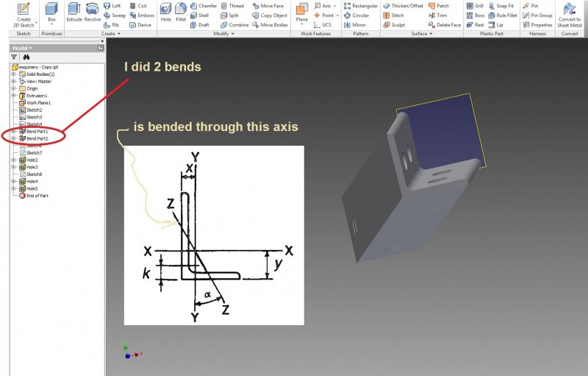The image size is (588, 376).
Task: Select the Copy Object tool
Action: click(270, 15)
